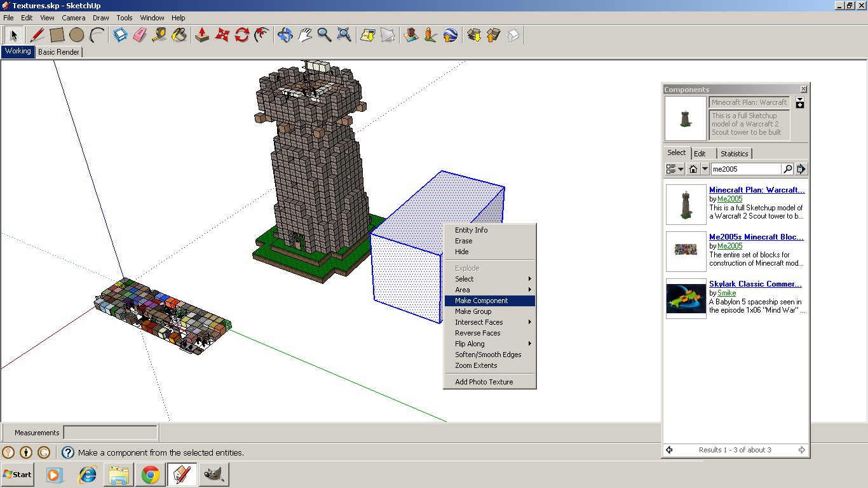Click the Add New Building icon

coord(410,35)
